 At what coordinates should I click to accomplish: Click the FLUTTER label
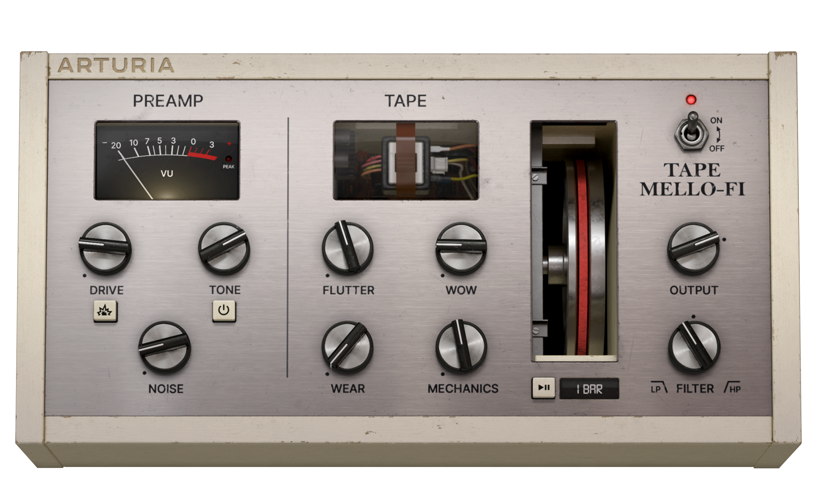[x=348, y=290]
